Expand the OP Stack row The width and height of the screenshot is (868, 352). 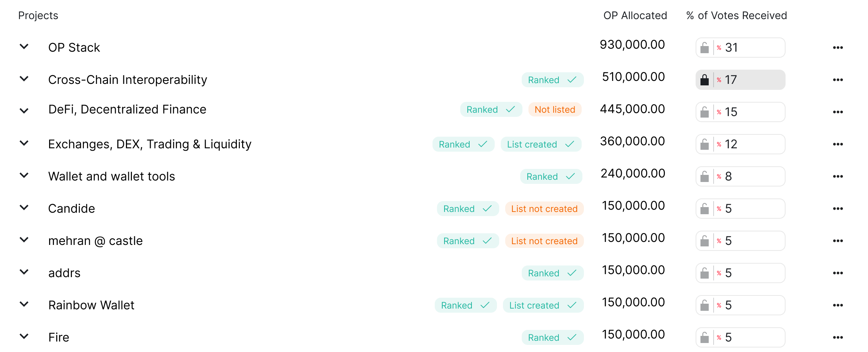pyautogui.click(x=24, y=46)
